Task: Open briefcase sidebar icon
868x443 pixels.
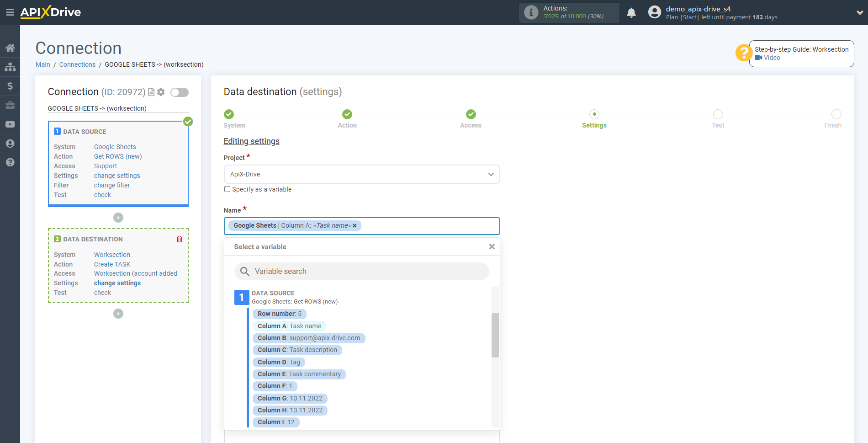Action: click(x=10, y=105)
